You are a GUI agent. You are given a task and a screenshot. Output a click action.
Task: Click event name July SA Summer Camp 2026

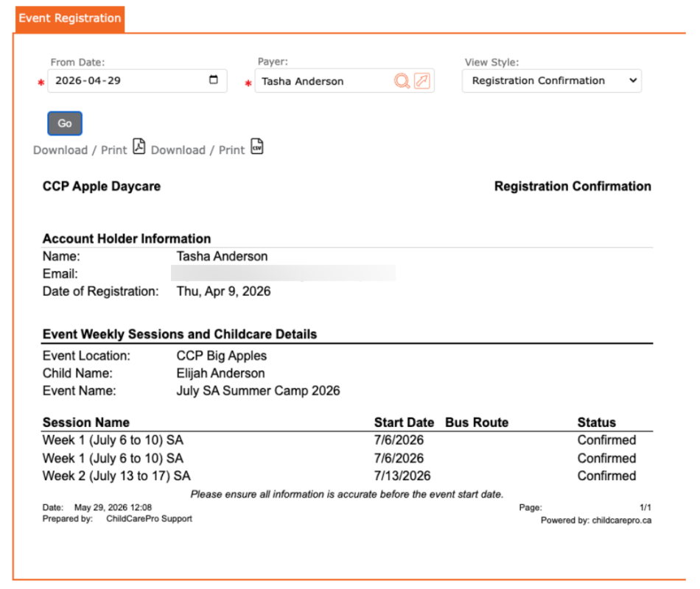point(258,391)
